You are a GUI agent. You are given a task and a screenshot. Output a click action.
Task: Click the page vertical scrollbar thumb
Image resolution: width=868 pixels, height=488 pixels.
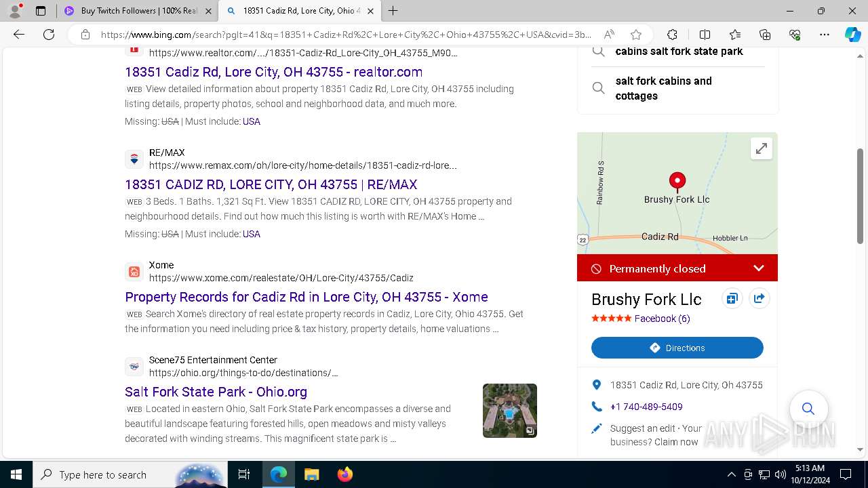[861, 196]
